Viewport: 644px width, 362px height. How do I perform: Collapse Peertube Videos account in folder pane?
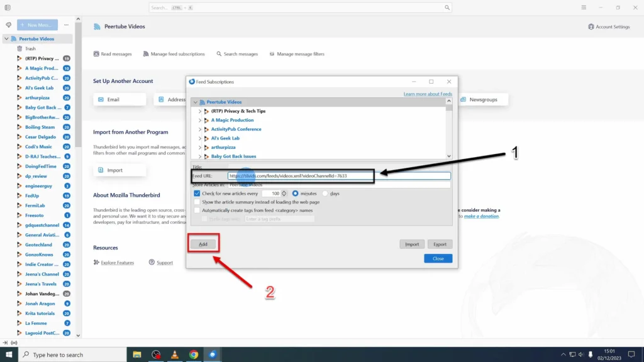point(6,38)
